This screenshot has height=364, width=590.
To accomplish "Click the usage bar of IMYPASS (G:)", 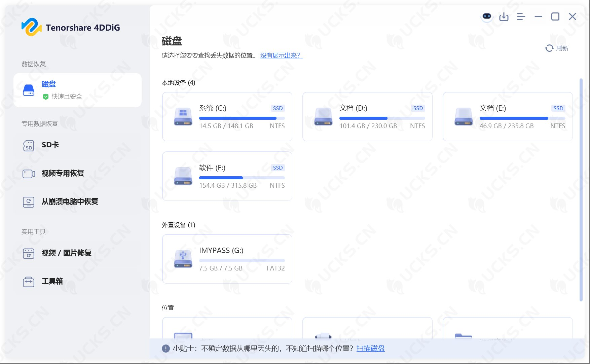I will click(x=242, y=260).
